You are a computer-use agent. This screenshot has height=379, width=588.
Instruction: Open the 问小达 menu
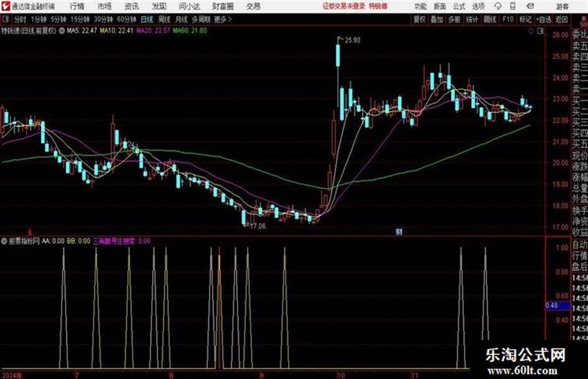pos(190,6)
